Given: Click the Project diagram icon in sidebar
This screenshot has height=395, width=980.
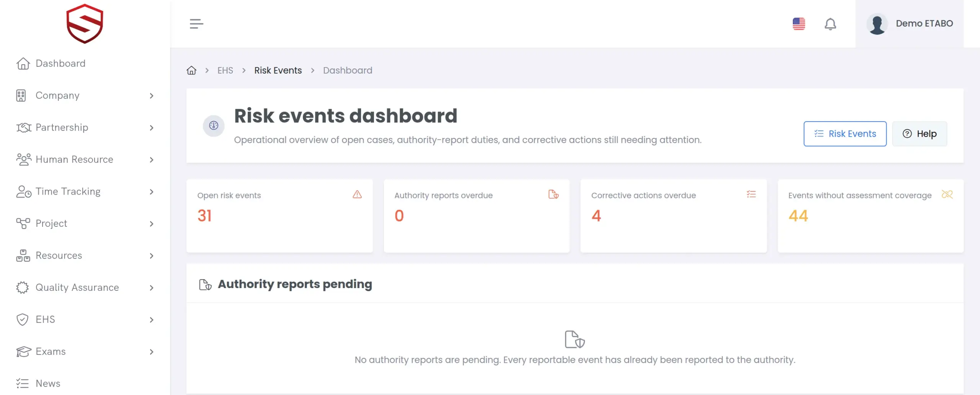Looking at the screenshot, I should tap(23, 223).
